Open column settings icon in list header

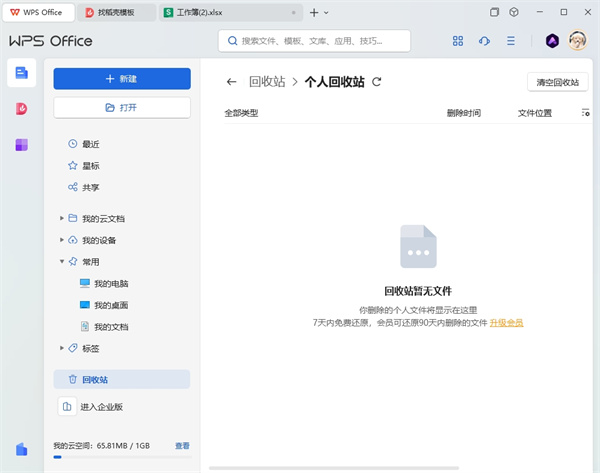pos(585,113)
